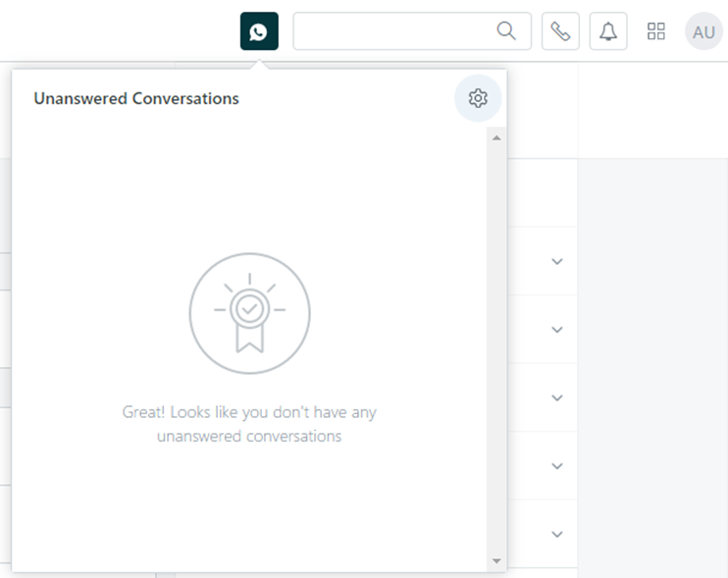The height and width of the screenshot is (578, 728).
Task: Click the scrollbar up arrow in the panel
Action: click(495, 137)
